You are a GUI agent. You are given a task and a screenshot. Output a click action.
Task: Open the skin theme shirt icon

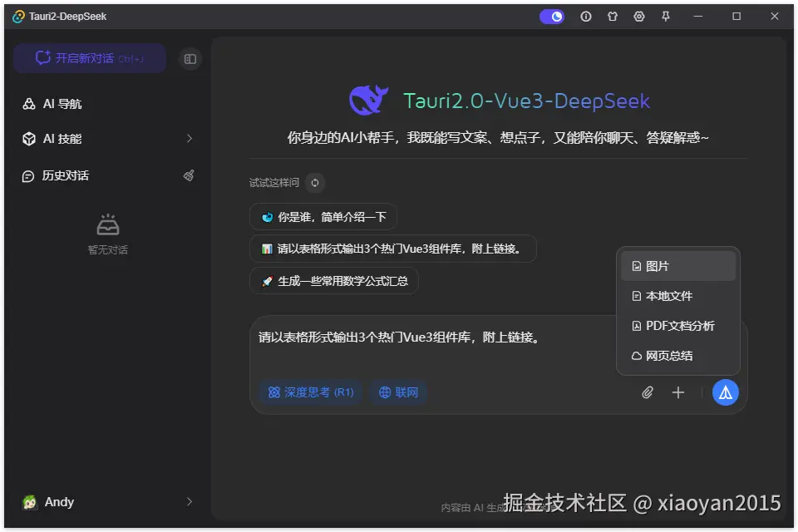click(613, 17)
